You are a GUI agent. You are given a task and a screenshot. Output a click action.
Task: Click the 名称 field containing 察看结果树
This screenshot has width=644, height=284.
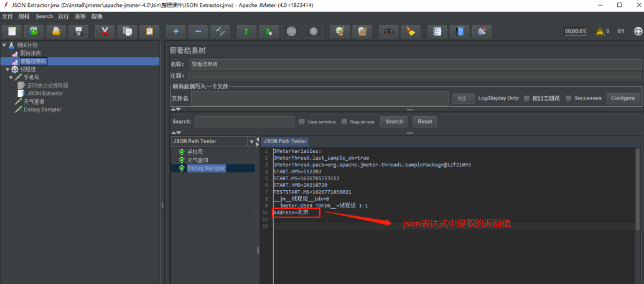(416, 65)
